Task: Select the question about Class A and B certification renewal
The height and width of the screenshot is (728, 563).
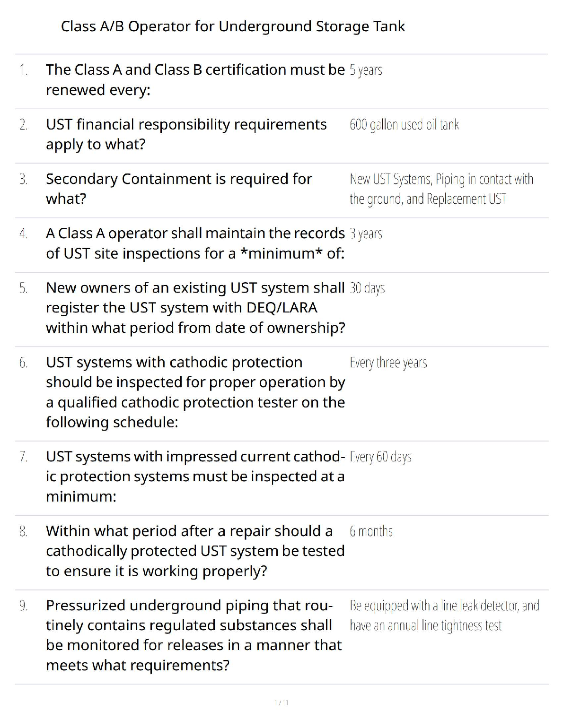Action: click(195, 79)
